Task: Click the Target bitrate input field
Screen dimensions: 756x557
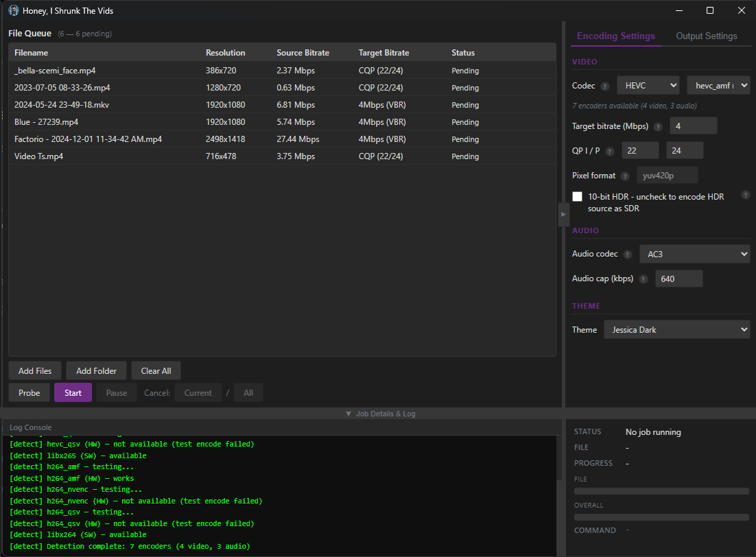Action: 693,126
